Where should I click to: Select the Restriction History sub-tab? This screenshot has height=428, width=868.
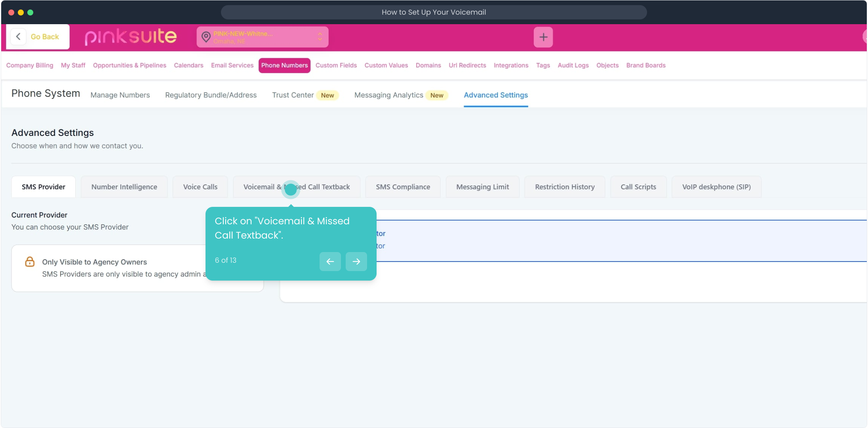(565, 187)
